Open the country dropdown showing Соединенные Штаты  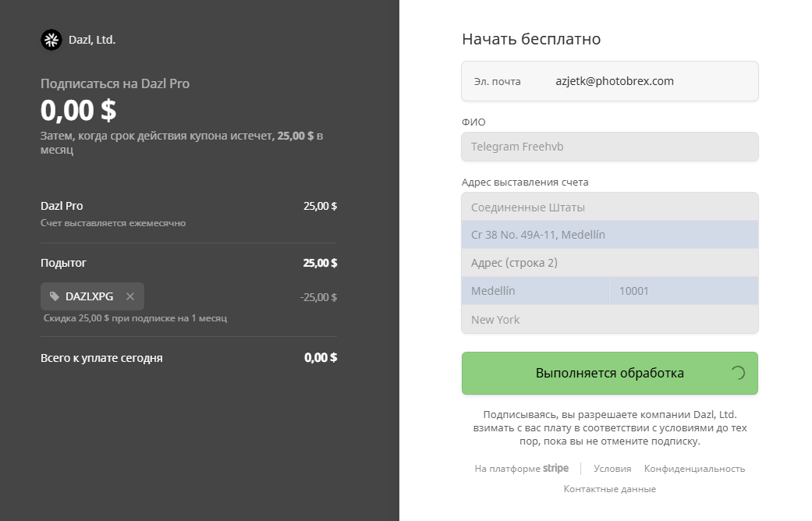[609, 207]
